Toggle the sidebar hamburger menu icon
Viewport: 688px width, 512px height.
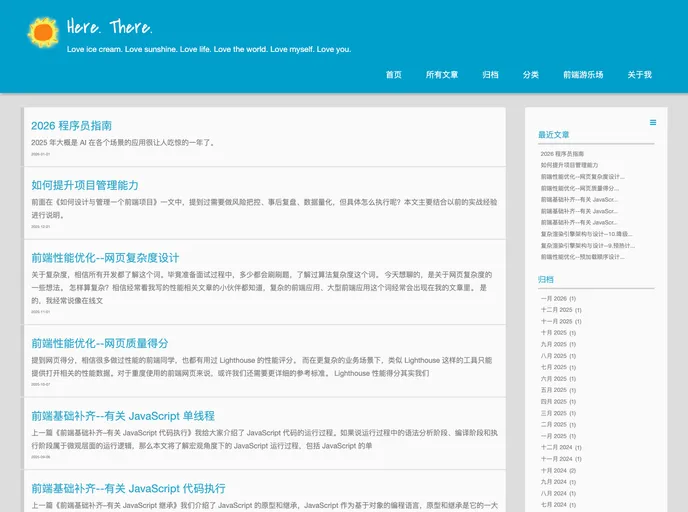click(x=653, y=122)
